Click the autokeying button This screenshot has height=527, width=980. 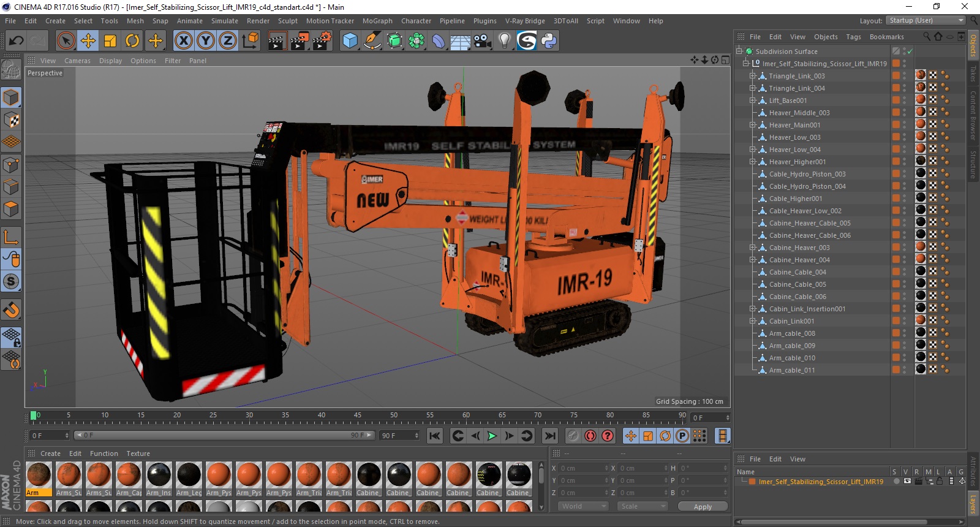(590, 436)
